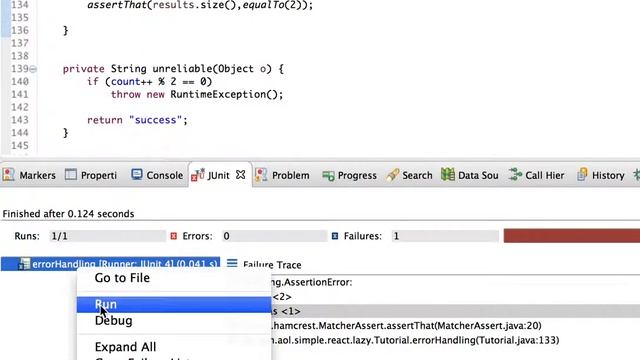The height and width of the screenshot is (360, 640).
Task: Select the errorHandling test result row
Action: pyautogui.click(x=110, y=264)
